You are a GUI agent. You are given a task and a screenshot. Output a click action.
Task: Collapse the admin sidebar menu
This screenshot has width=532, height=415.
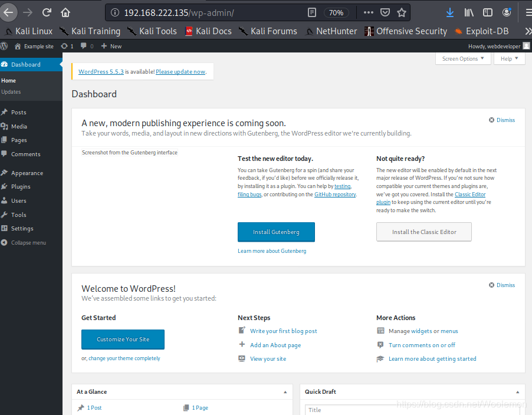(x=24, y=243)
